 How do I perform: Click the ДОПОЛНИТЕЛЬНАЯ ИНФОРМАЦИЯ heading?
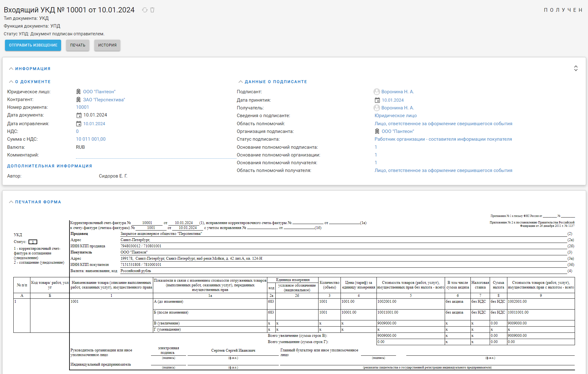click(50, 166)
